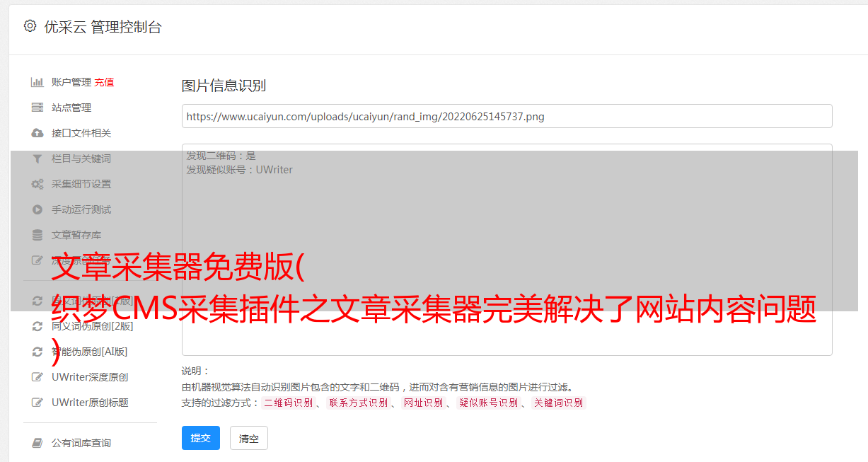This screenshot has height=462, width=868.
Task: Click the database icon for 文章暂存库
Action: 37,235
